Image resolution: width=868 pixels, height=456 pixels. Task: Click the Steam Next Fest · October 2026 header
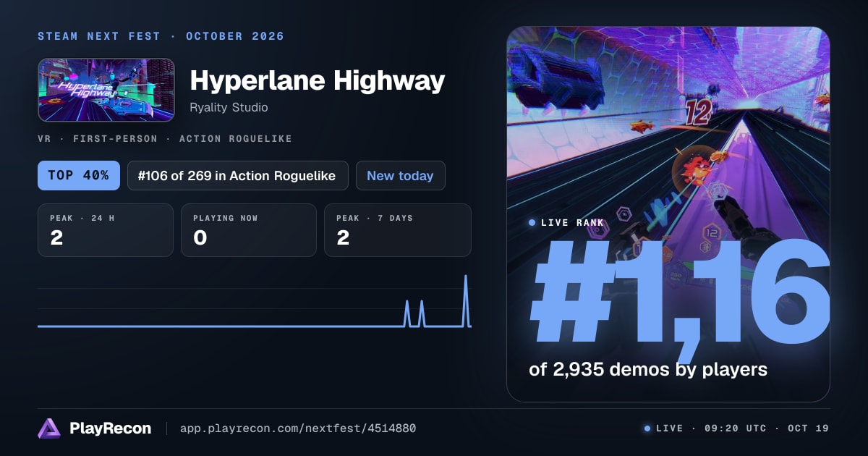(x=161, y=36)
